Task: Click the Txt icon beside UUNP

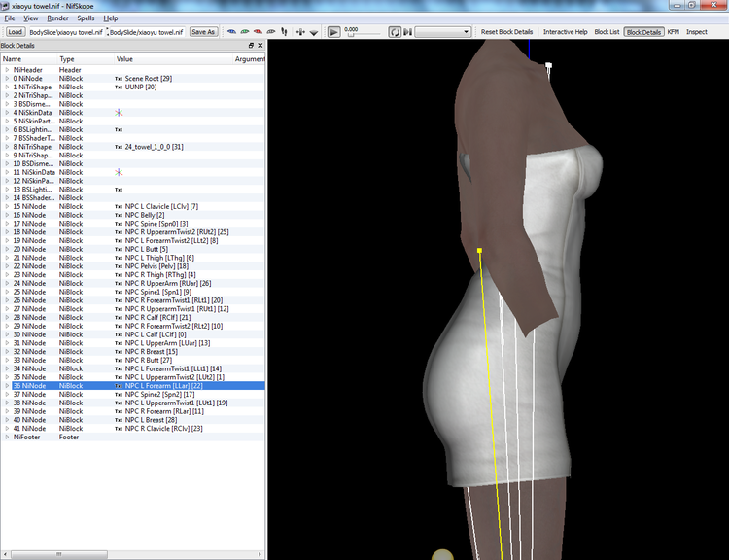Action: (119, 87)
